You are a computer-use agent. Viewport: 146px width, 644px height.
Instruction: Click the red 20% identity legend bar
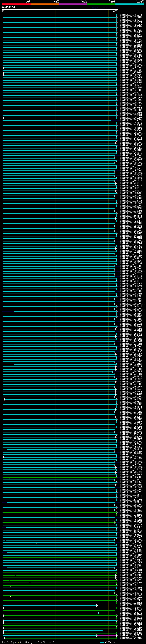click(x=16, y=4)
